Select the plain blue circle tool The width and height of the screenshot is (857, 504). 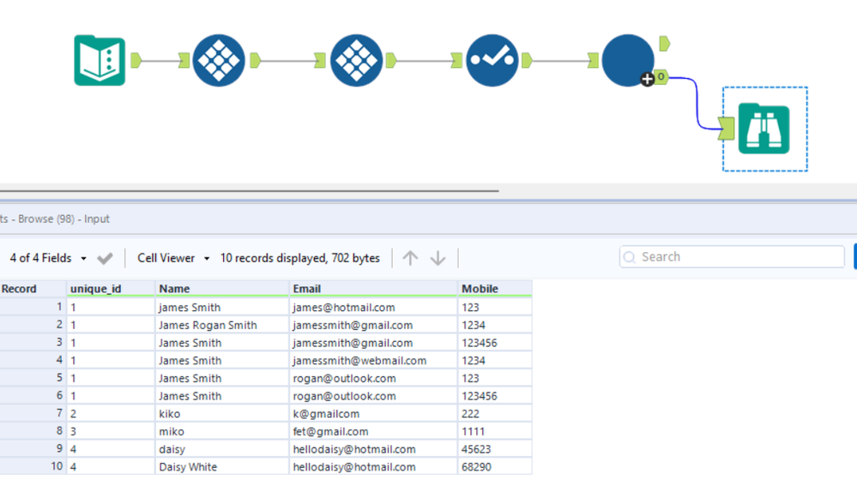pos(627,61)
